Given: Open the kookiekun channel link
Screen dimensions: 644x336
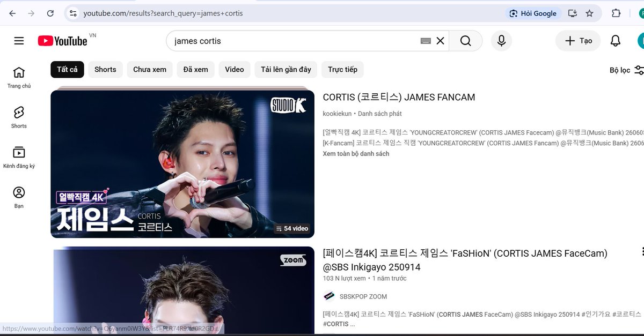Looking at the screenshot, I should (x=337, y=114).
